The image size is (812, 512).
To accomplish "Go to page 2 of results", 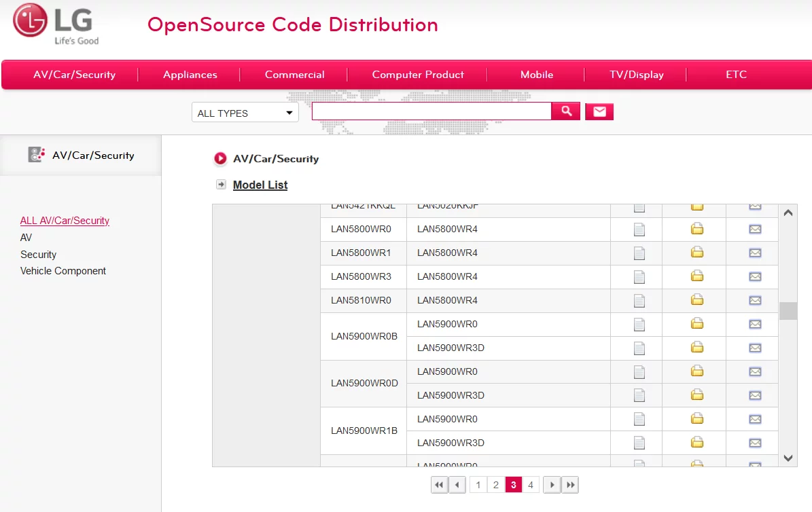I will (x=495, y=485).
